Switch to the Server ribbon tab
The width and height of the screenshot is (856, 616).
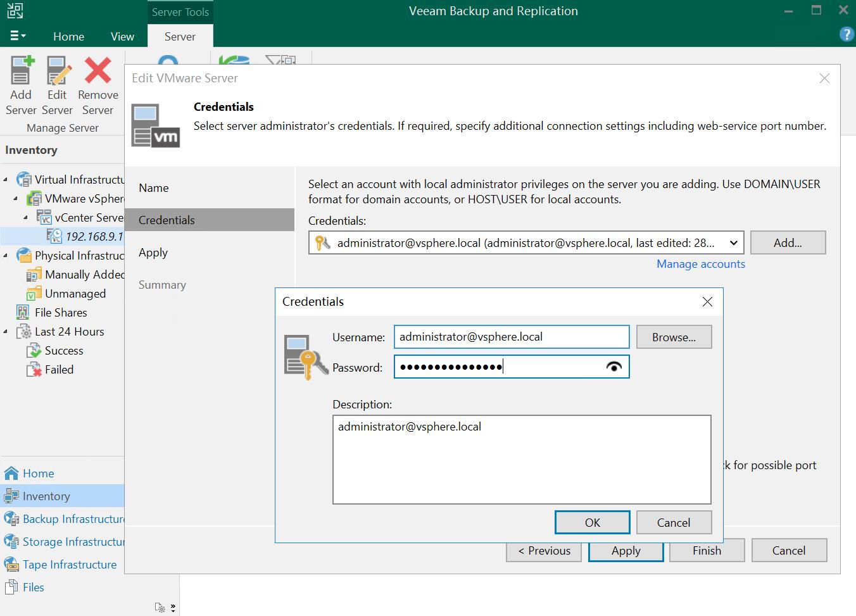point(180,36)
